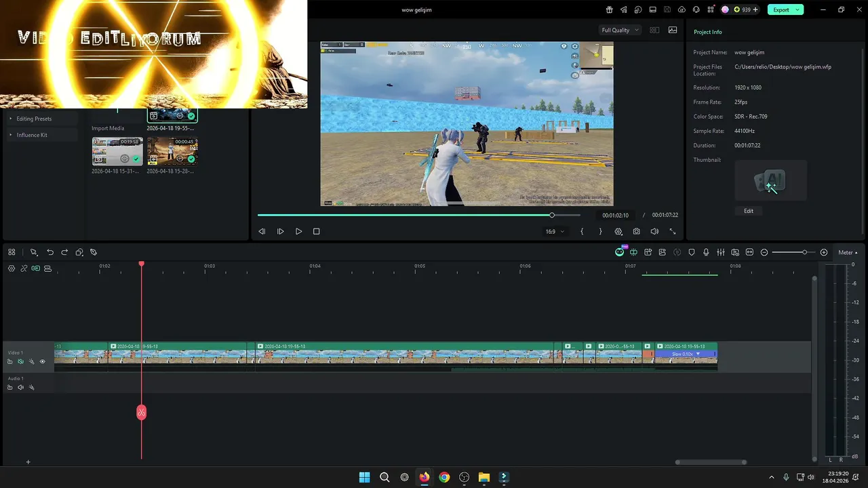Image resolution: width=868 pixels, height=488 pixels.
Task: Step back one frame in preview
Action: pyautogui.click(x=262, y=231)
